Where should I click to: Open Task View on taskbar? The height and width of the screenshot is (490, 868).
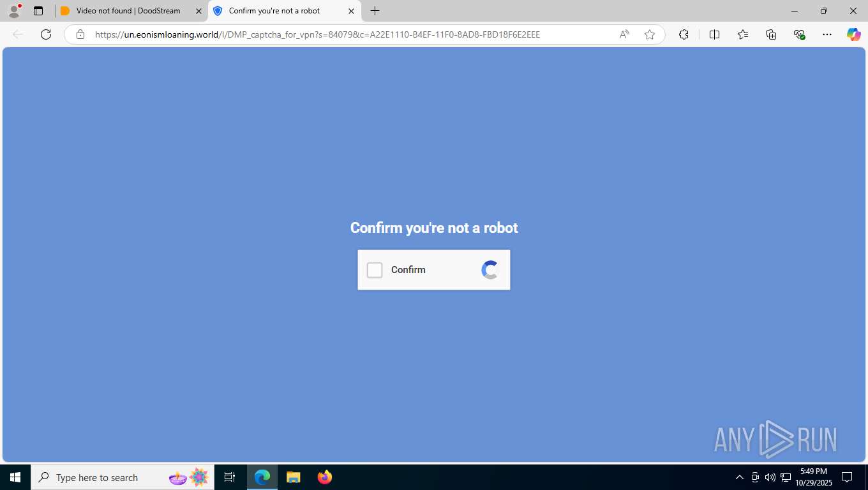230,477
